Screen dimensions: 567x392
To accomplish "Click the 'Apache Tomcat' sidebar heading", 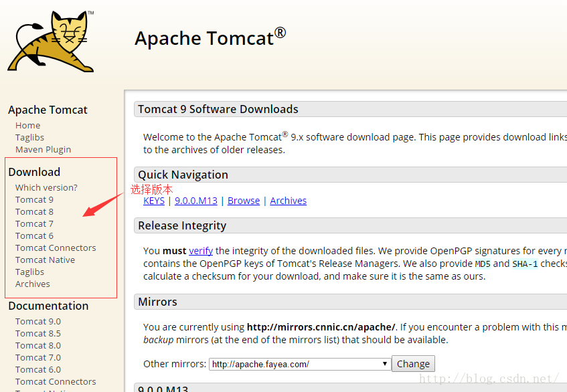I will pyautogui.click(x=48, y=110).
